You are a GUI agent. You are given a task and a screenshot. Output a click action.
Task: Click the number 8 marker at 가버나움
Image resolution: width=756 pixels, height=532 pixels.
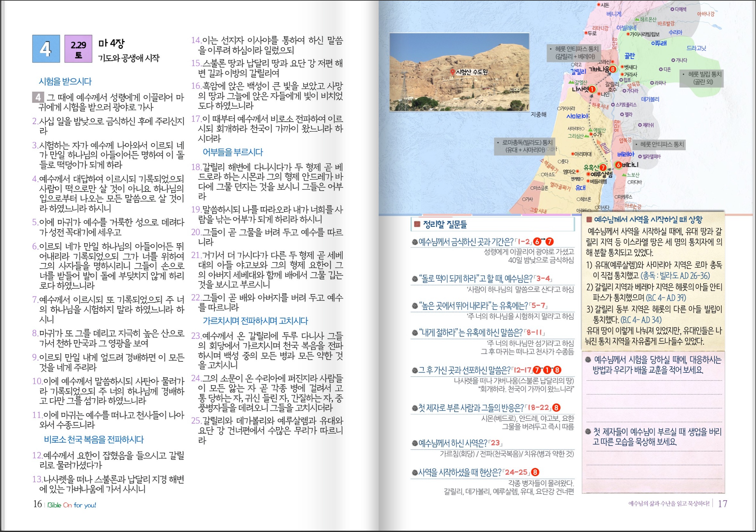[x=613, y=69]
